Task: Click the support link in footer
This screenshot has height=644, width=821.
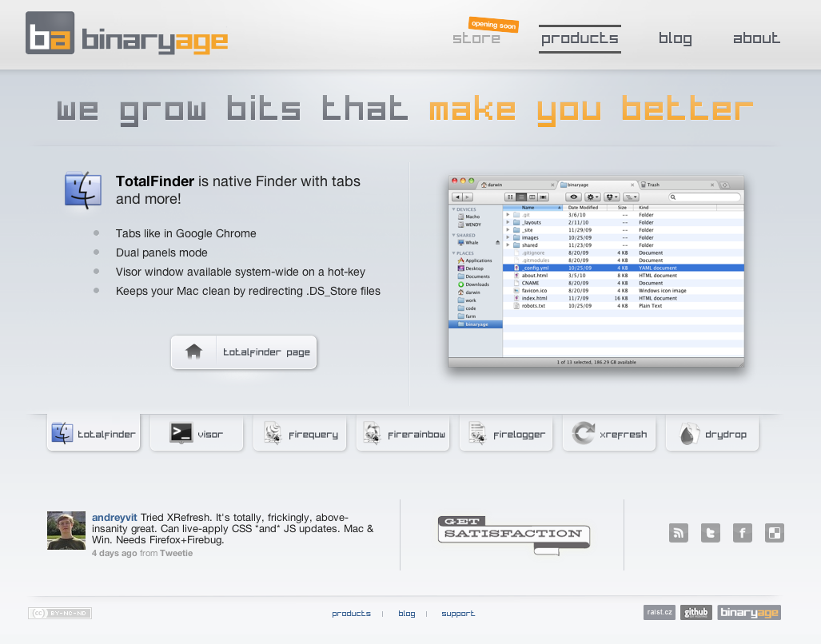Action: [x=458, y=614]
